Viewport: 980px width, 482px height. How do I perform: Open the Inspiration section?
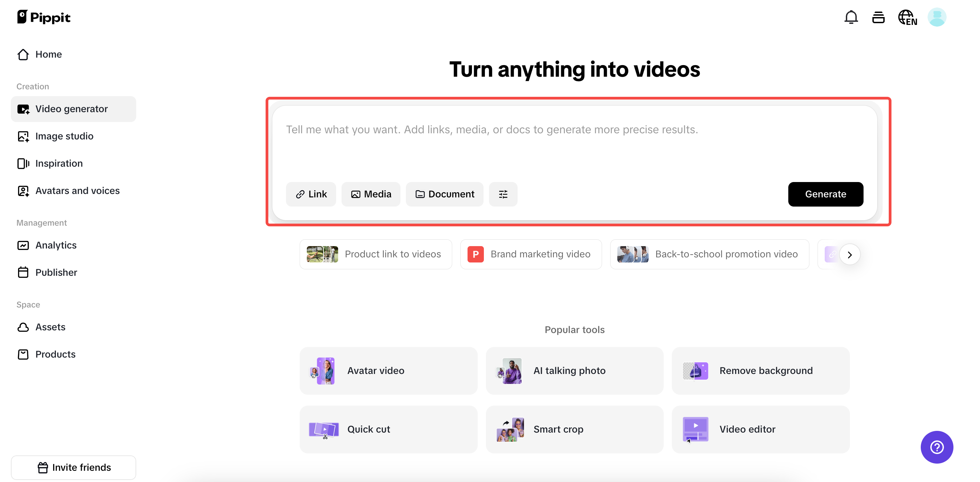click(59, 163)
